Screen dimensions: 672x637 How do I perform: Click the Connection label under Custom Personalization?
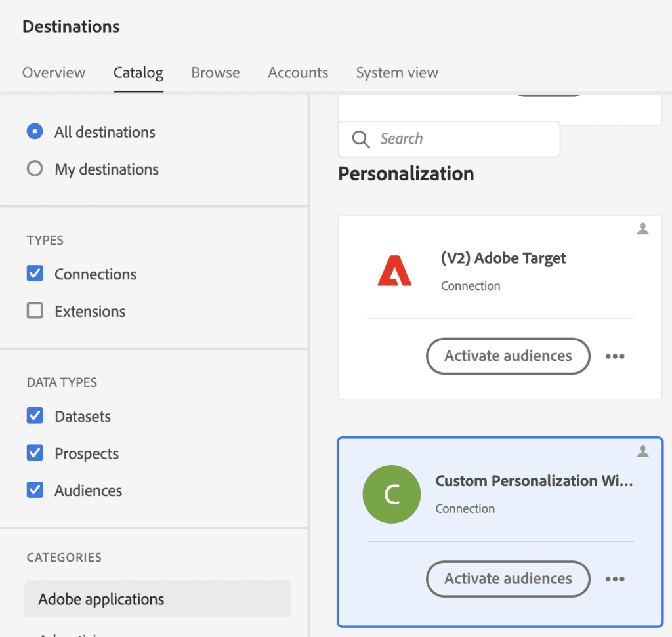click(465, 508)
